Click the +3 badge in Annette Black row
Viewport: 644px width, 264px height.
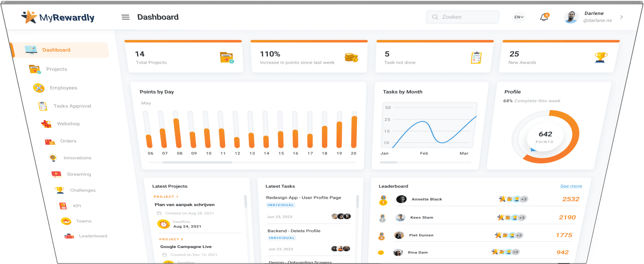coord(524,199)
